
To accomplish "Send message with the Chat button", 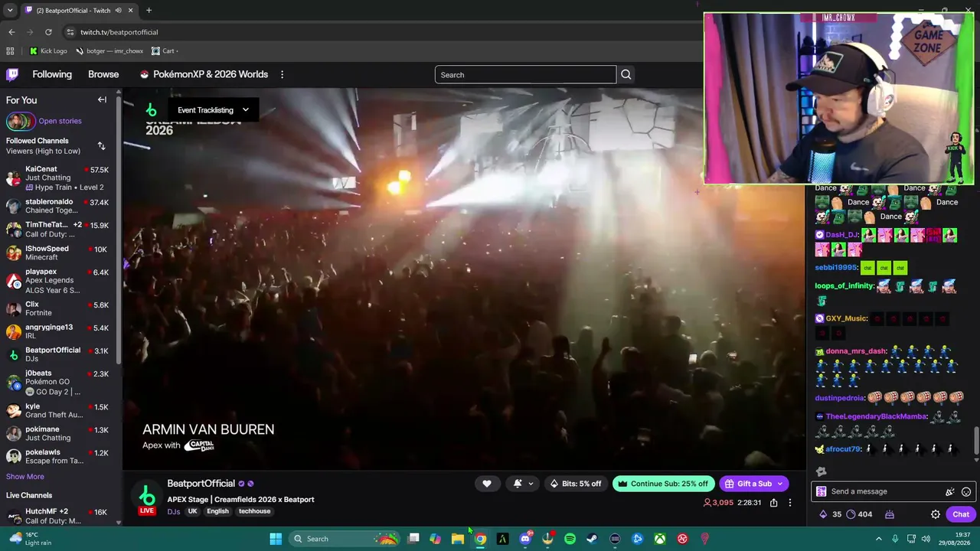I will point(960,514).
